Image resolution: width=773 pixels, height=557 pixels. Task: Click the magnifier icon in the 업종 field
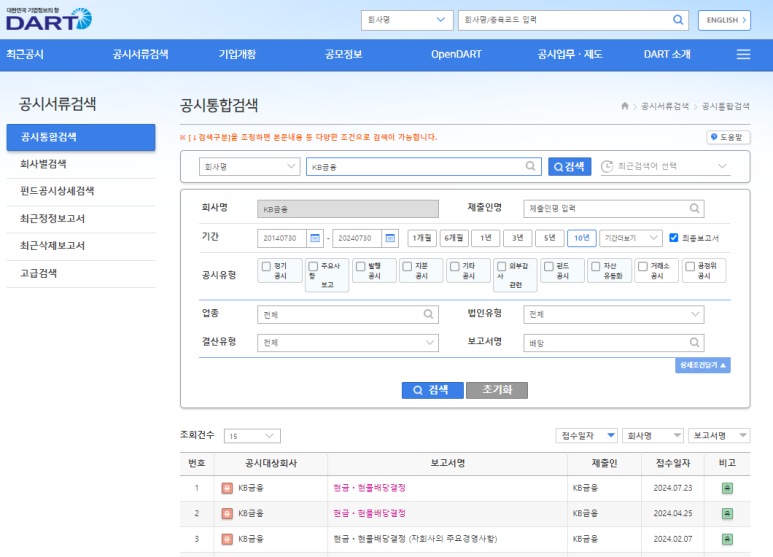428,314
